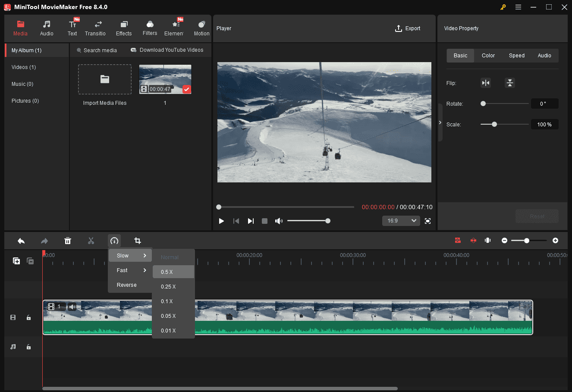Click the Export button
The image size is (572, 392).
[x=407, y=28]
